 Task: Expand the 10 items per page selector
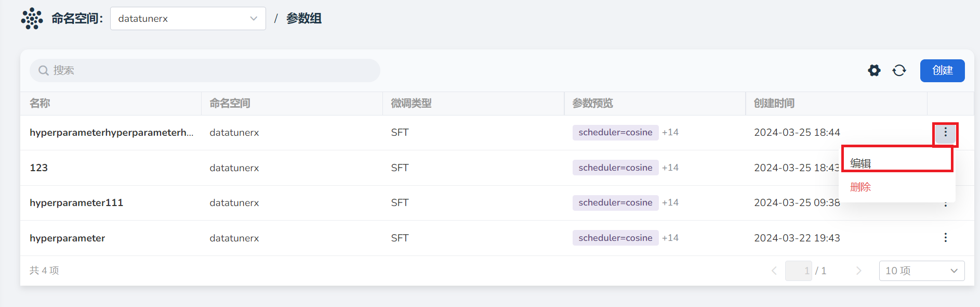tap(922, 271)
